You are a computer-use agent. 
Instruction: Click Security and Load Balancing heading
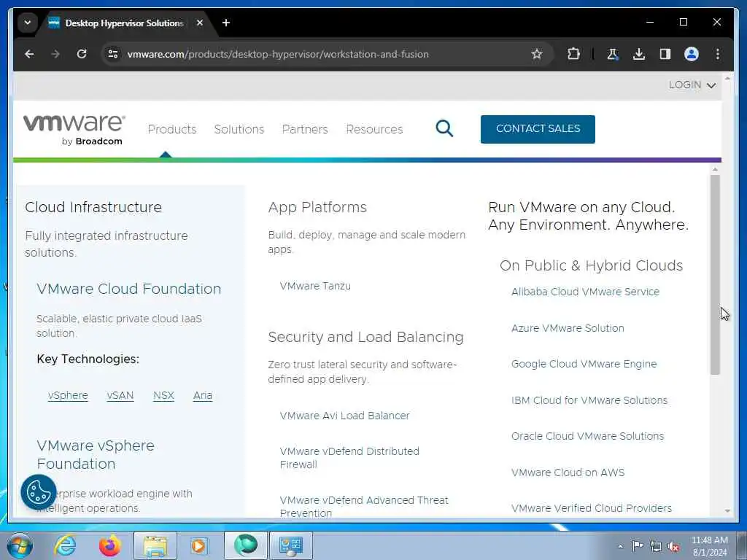coord(365,337)
